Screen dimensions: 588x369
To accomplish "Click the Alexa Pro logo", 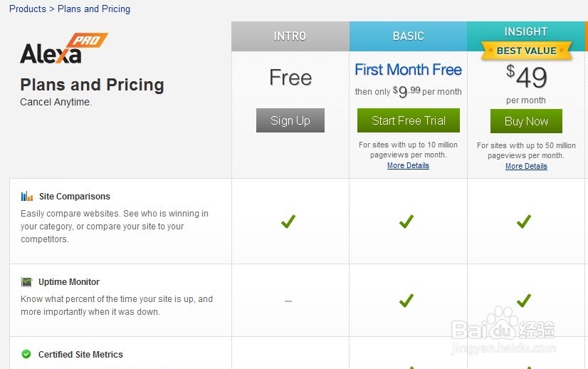I will [x=63, y=49].
